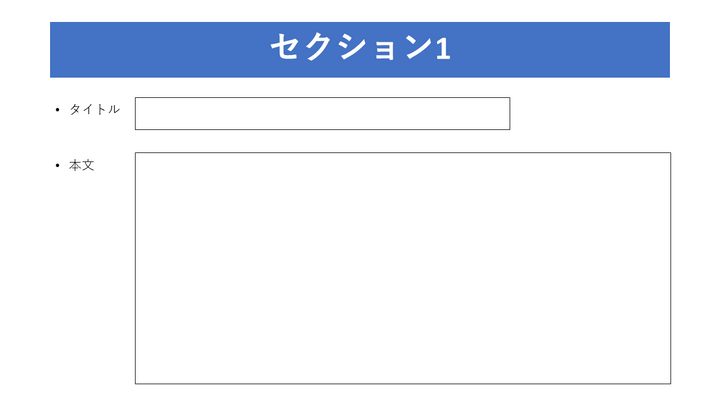Click the ン character in the heading
This screenshot has width=720, height=405.
pyautogui.click(x=418, y=47)
